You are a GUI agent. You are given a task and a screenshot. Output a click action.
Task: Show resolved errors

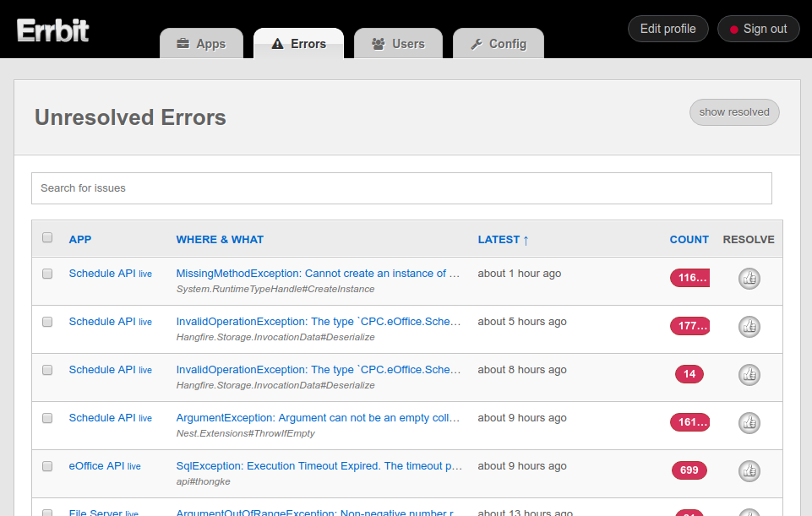click(x=734, y=112)
